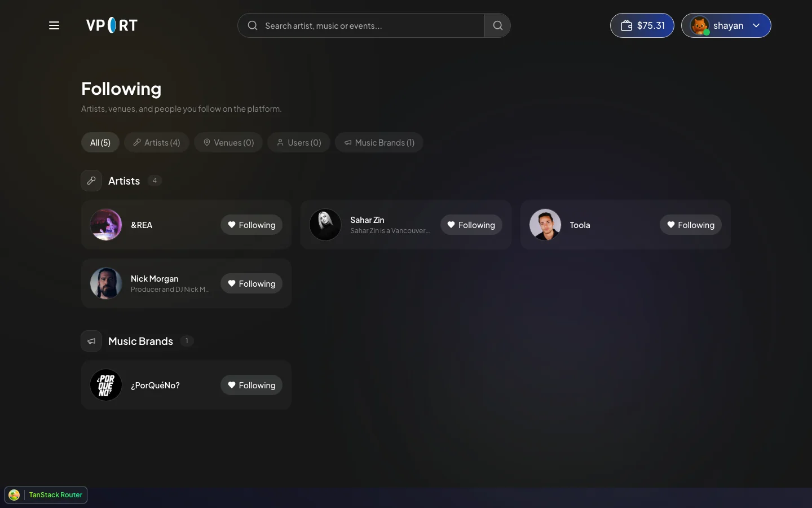Click the megaphone icon in Music Brands tab
Image resolution: width=812 pixels, height=508 pixels.
pyautogui.click(x=348, y=142)
